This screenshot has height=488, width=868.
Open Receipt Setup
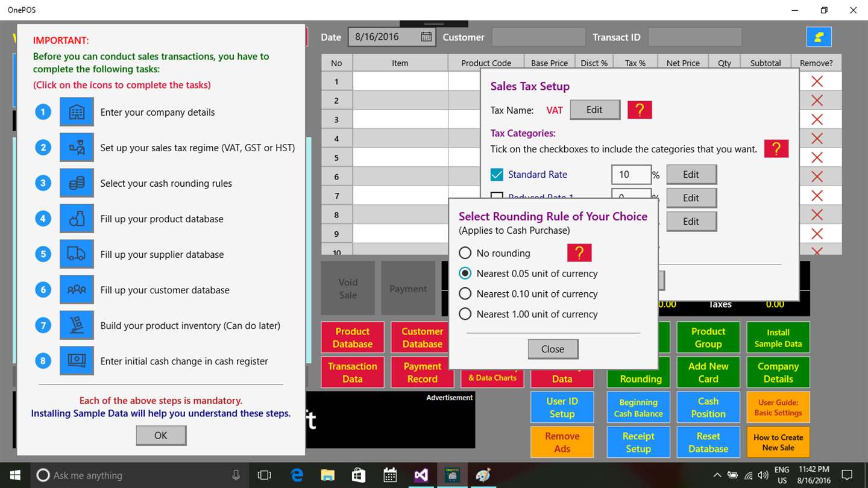pos(638,442)
